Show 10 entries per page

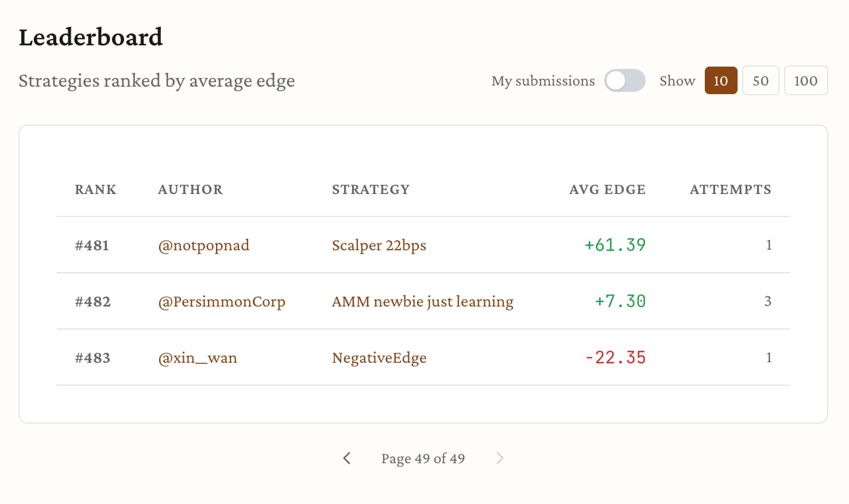click(x=720, y=81)
